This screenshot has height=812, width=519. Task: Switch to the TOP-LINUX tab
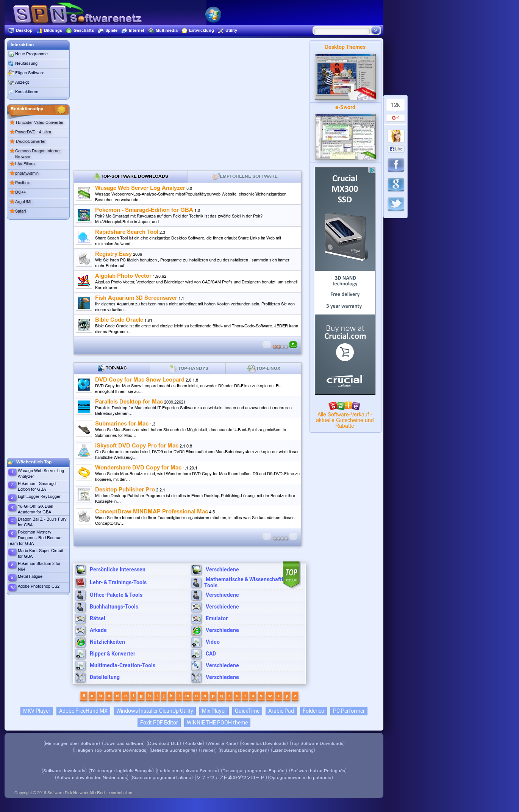pyautogui.click(x=264, y=368)
